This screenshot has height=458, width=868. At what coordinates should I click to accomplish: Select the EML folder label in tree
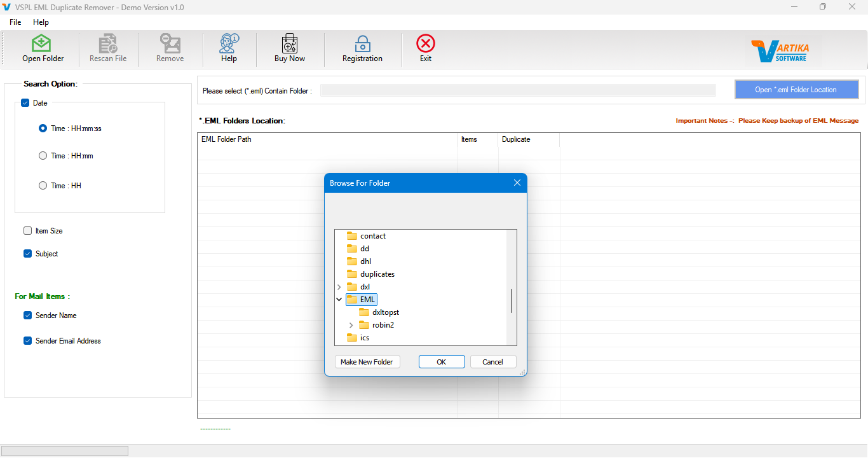[367, 300]
